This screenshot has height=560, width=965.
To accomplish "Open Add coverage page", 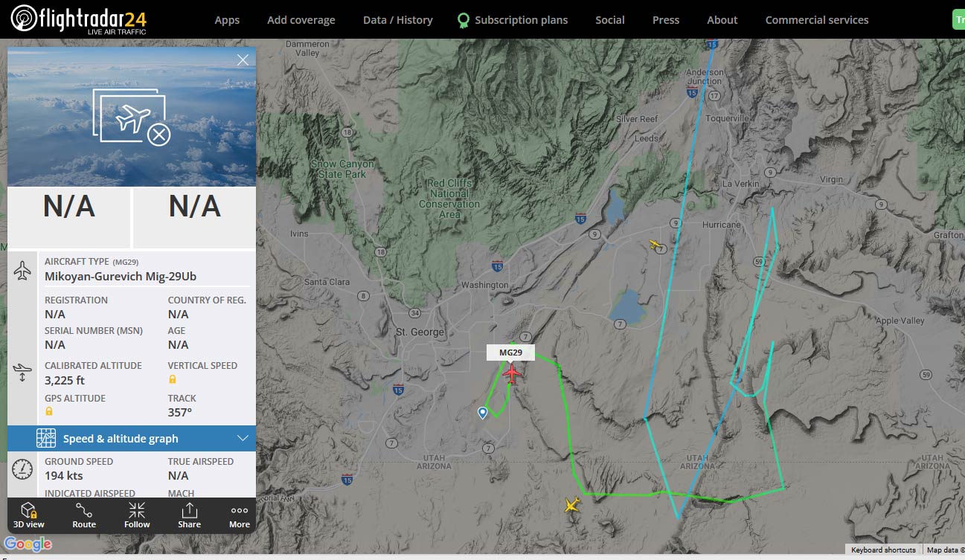I will [x=301, y=20].
